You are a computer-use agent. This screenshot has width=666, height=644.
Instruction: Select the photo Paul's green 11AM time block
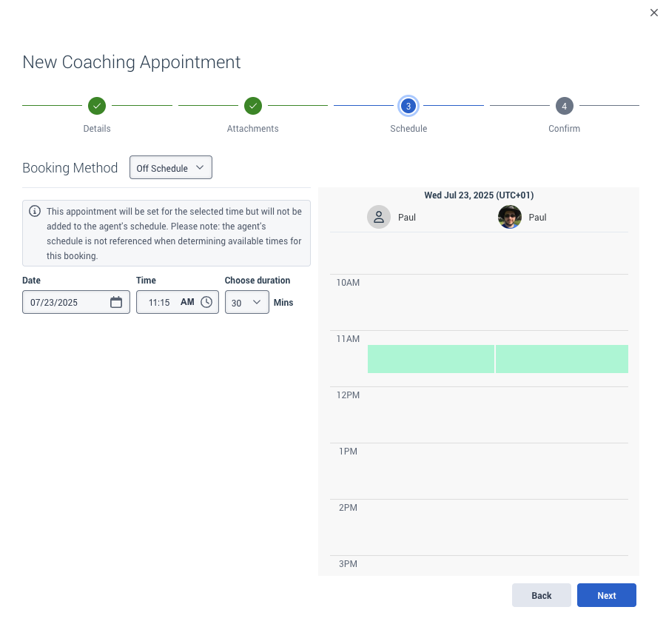562,359
